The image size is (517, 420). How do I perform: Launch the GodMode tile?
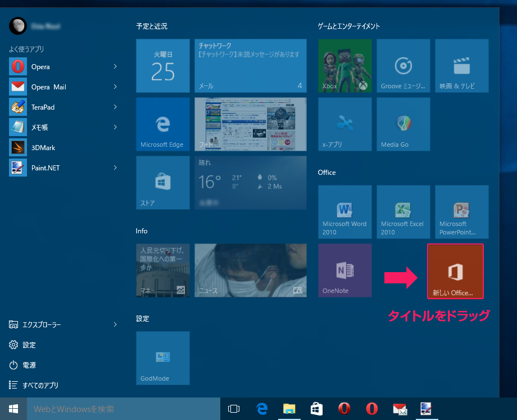[163, 358]
